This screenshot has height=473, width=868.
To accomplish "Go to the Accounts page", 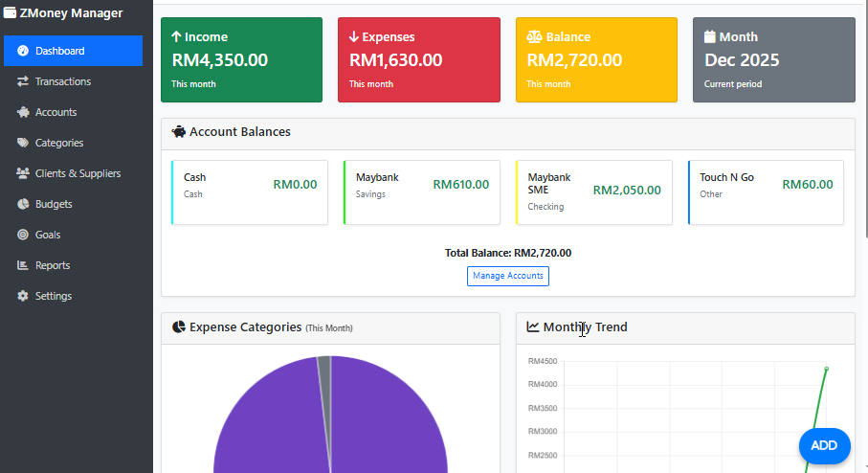I will pyautogui.click(x=73, y=112).
